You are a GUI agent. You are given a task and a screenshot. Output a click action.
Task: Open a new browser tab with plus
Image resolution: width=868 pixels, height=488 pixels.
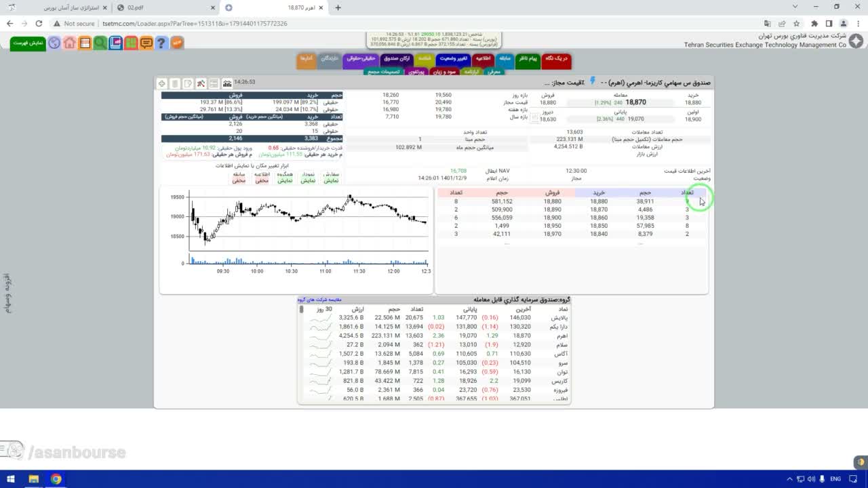(x=338, y=7)
